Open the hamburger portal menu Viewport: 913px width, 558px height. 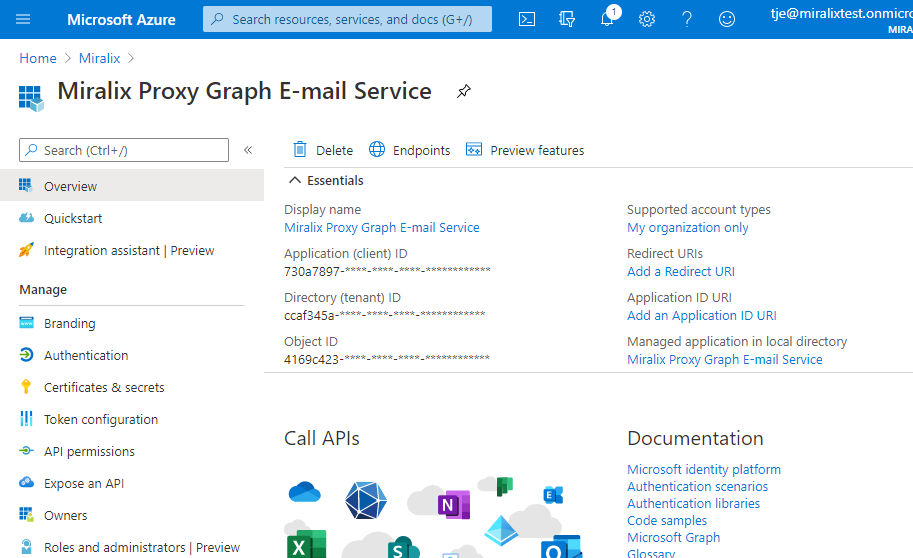23,19
